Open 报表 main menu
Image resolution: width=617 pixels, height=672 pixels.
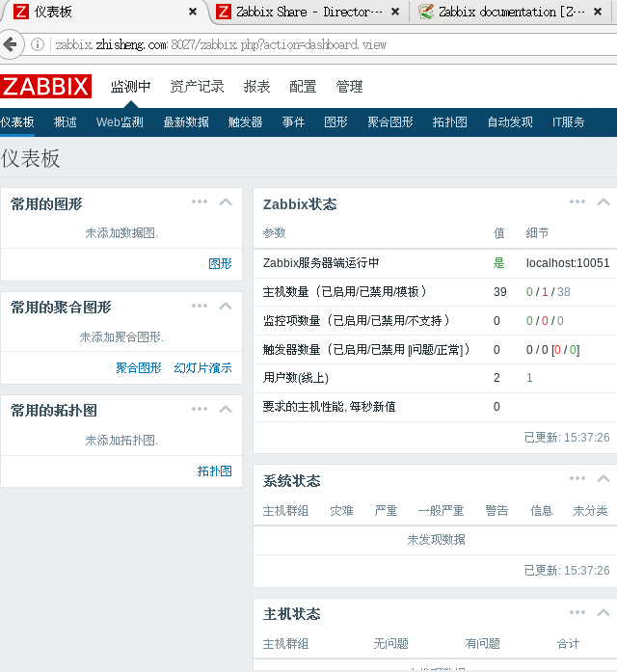pos(256,87)
